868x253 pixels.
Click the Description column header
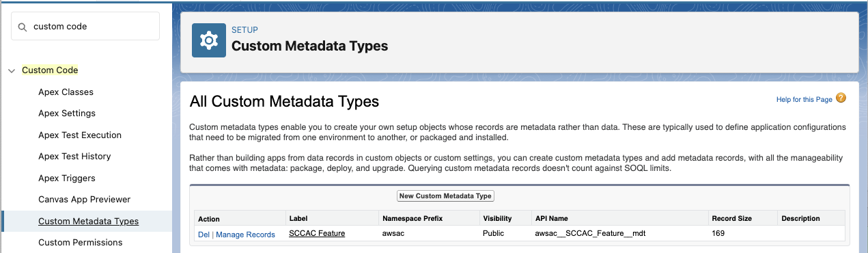coord(800,219)
